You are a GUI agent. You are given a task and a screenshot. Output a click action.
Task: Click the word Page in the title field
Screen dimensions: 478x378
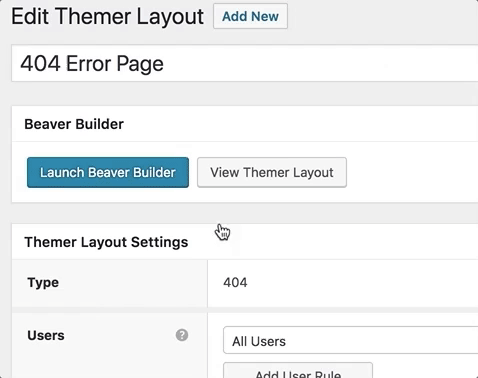[x=140, y=64]
